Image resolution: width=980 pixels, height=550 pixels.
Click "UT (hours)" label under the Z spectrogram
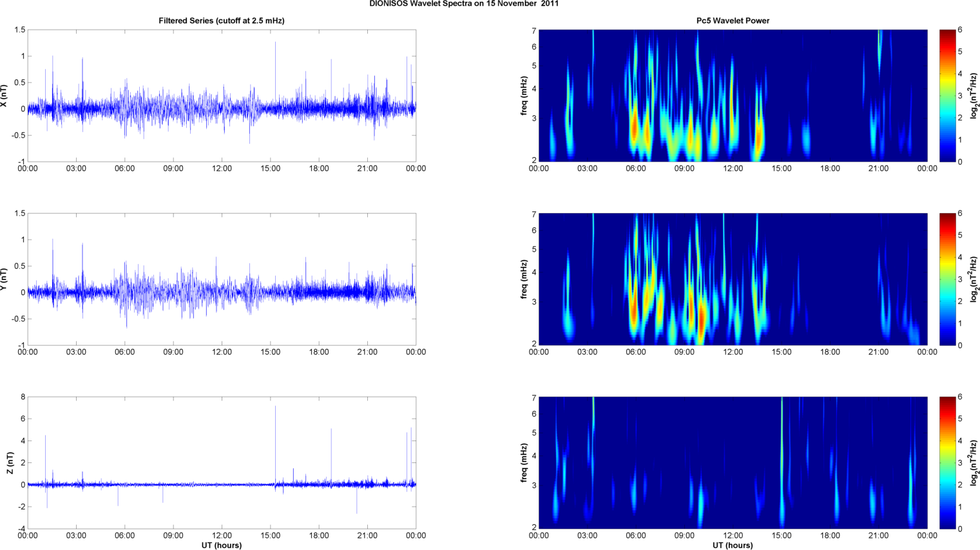tap(733, 545)
